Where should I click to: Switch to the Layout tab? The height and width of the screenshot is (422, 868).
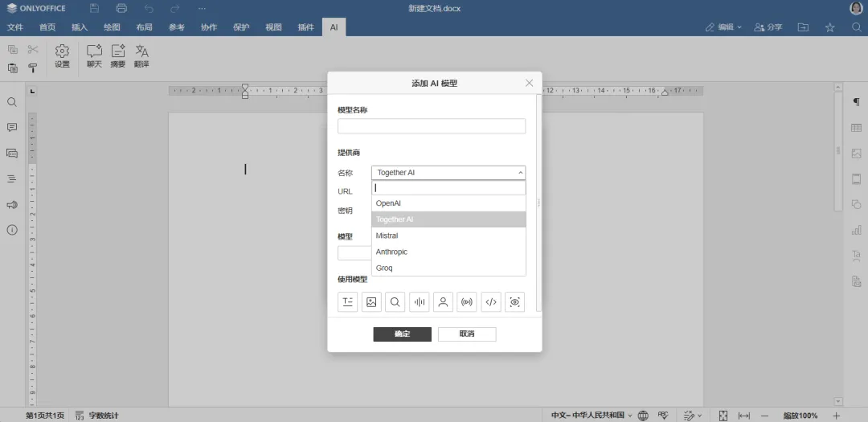coord(144,27)
